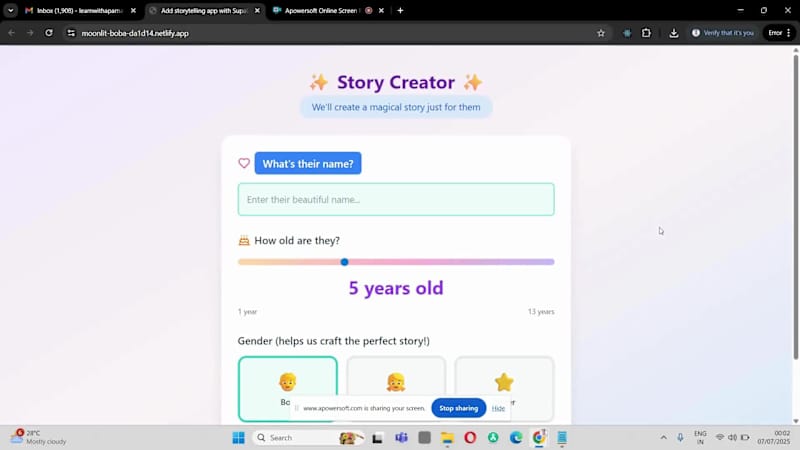Open the clock and date 07/07/2025
The width and height of the screenshot is (800, 450).
tap(773, 437)
